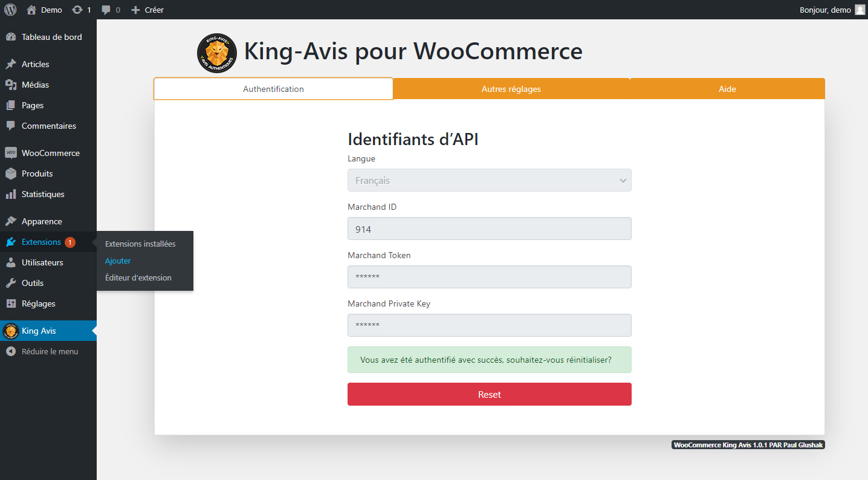Screen dimensions: 868x480
Task: Click the Vous avez été authentifié avec succès message
Action: [x=490, y=360]
